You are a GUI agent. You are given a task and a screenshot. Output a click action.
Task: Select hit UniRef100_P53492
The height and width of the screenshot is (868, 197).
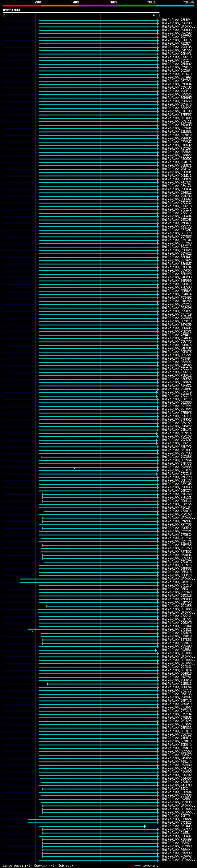[x=177, y=297]
